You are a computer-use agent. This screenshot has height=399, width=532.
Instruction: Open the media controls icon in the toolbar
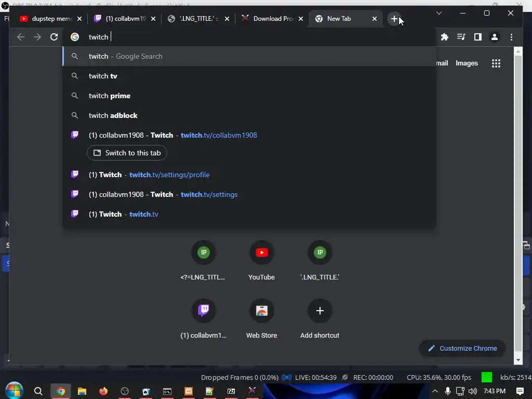pyautogui.click(x=461, y=37)
